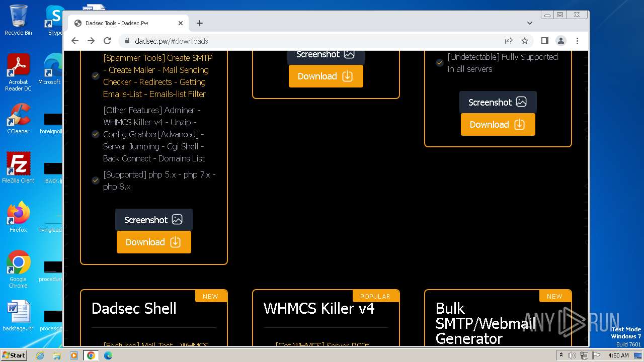Select the Google Chrome desktop icon
Screen dimensions: 644x362
[x=18, y=269]
